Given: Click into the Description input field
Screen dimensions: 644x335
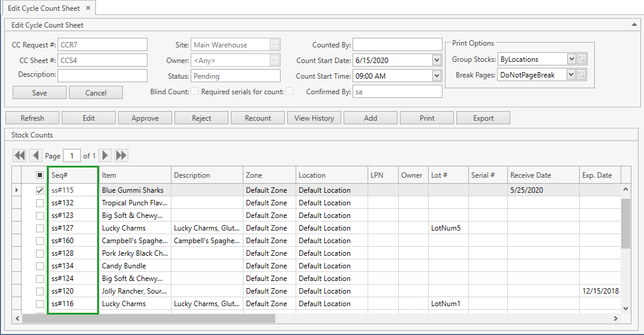Looking at the screenshot, I should tap(102, 76).
